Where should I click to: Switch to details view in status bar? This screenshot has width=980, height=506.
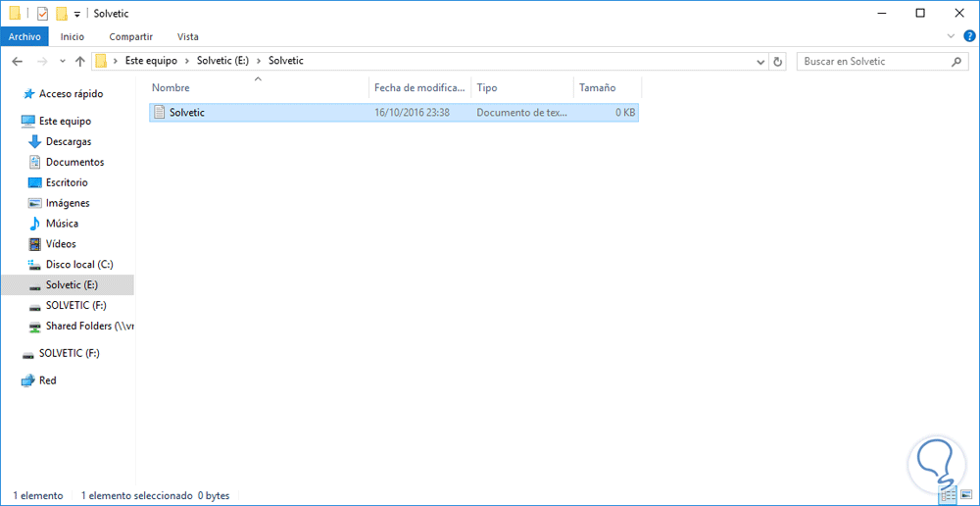[948, 495]
